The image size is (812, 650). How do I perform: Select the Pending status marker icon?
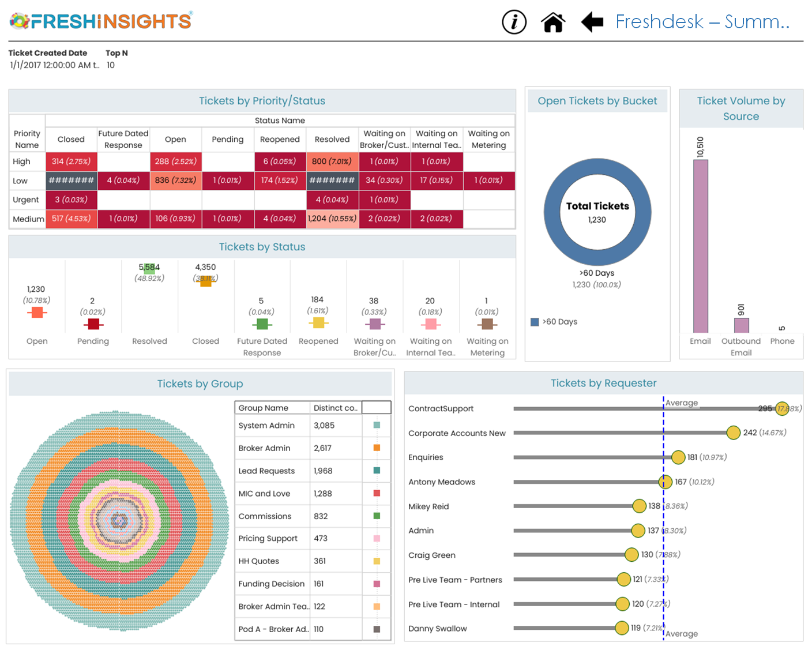(x=93, y=324)
